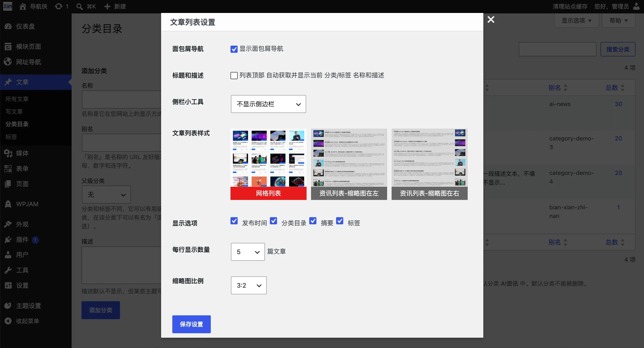Click the 用户 user icon

click(8, 255)
